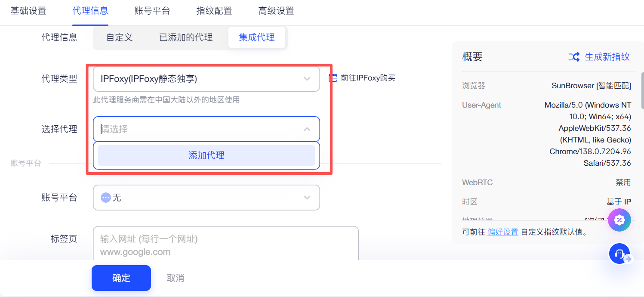
Task: Cancel using the 取消 button
Action: click(x=176, y=278)
